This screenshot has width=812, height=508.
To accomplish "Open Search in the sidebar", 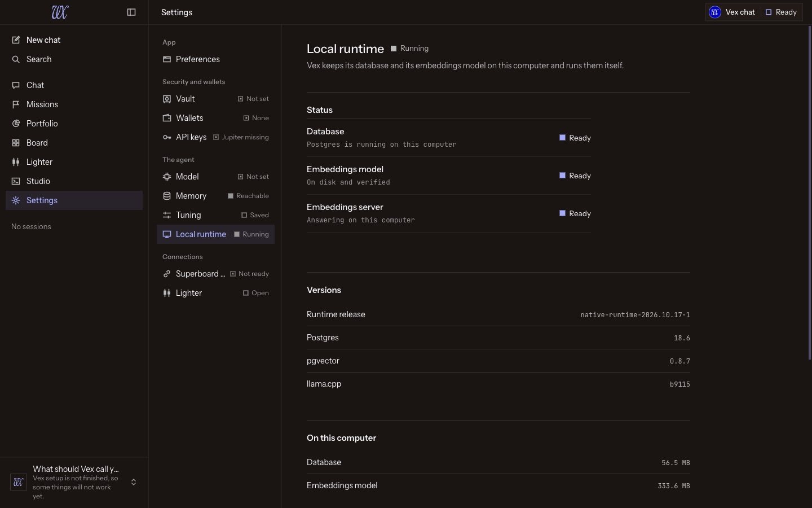I will (74, 59).
